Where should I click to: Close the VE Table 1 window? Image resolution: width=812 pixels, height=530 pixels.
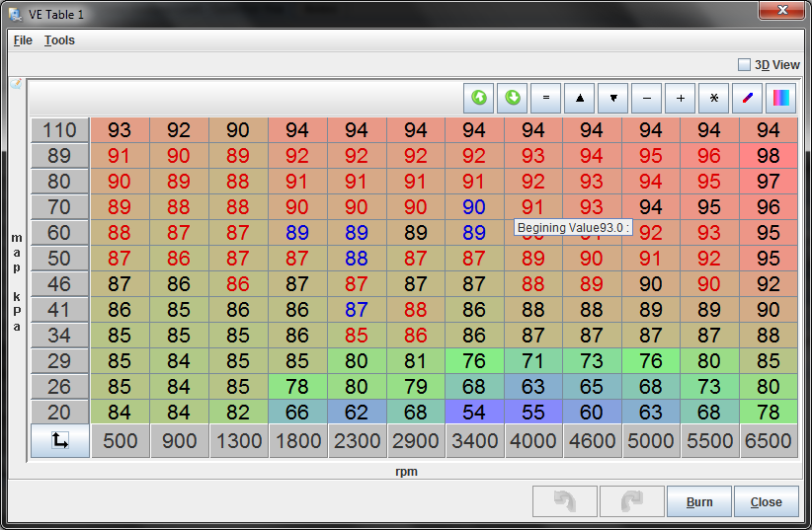782,10
